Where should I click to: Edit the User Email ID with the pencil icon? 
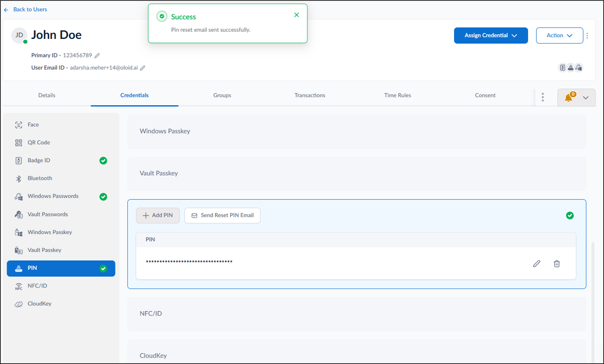coord(143,68)
